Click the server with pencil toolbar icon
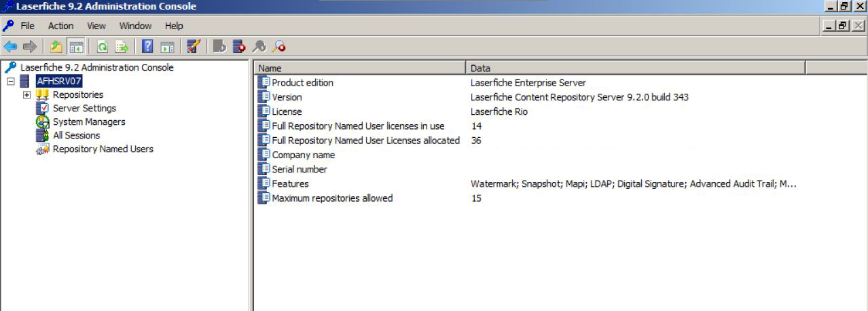This screenshot has height=311, width=868. pos(193,46)
